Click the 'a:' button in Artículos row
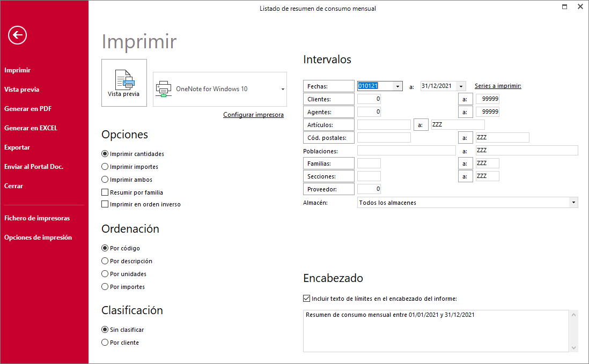This screenshot has width=589, height=364. [x=421, y=124]
